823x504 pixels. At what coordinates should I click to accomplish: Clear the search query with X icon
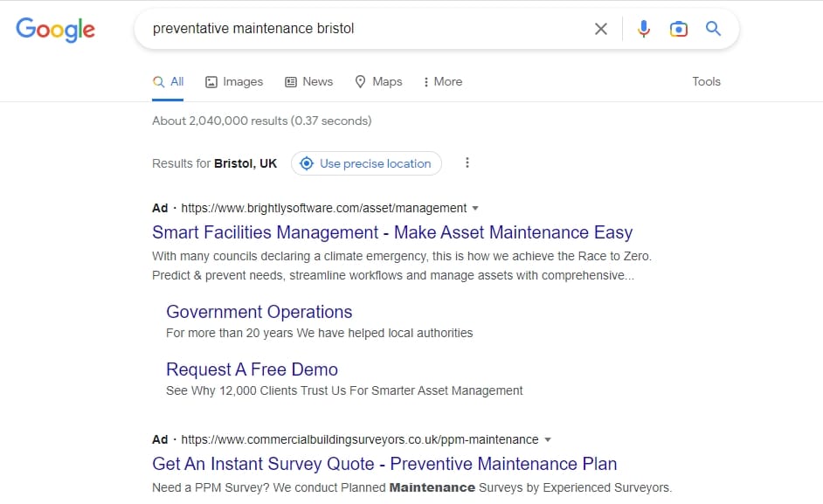pos(601,29)
